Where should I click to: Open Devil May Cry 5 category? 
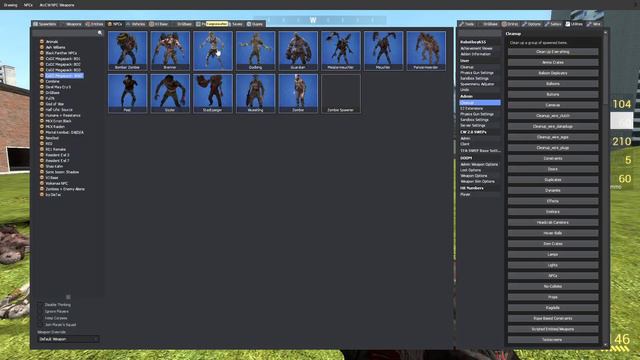click(58, 87)
